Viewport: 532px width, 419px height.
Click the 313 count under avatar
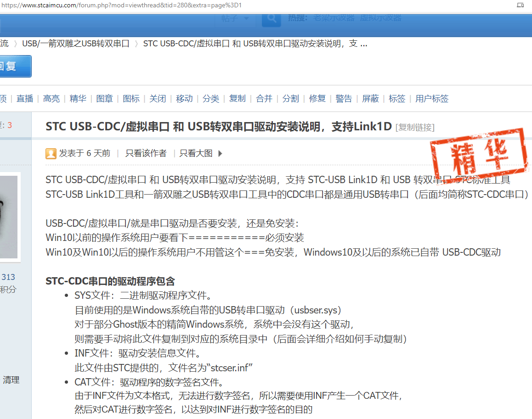[x=8, y=277]
